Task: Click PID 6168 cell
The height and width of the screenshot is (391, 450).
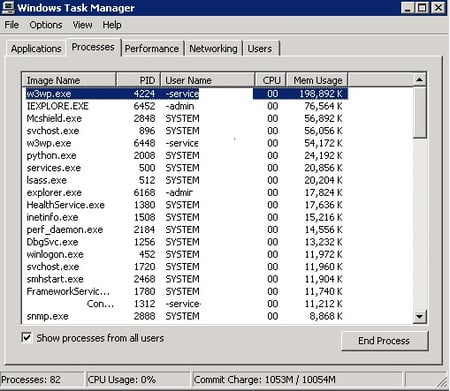Action: 144,192
